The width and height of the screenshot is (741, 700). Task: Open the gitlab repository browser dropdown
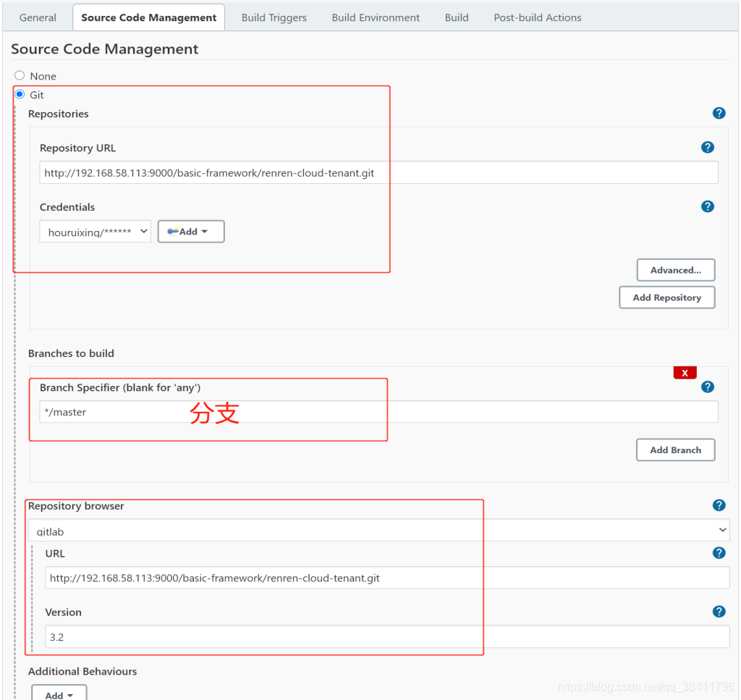378,531
